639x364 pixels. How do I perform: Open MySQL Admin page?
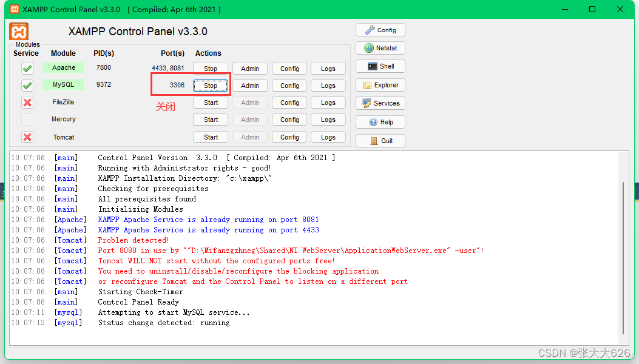pos(250,86)
